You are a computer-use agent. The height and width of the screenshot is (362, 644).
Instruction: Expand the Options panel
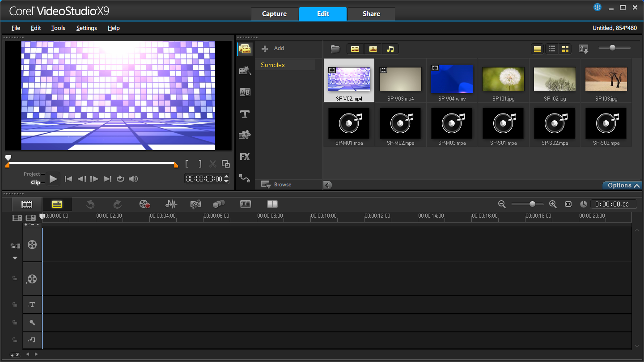pyautogui.click(x=622, y=185)
